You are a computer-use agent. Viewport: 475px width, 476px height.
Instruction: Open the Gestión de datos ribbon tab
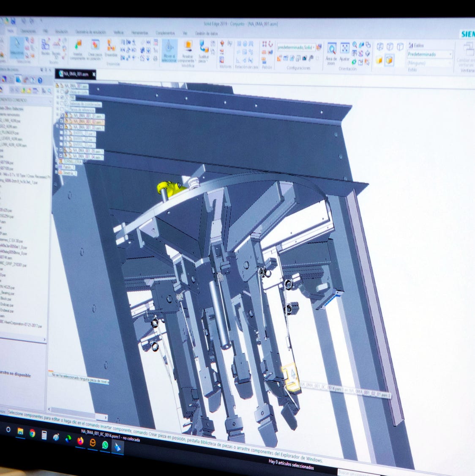(x=206, y=33)
